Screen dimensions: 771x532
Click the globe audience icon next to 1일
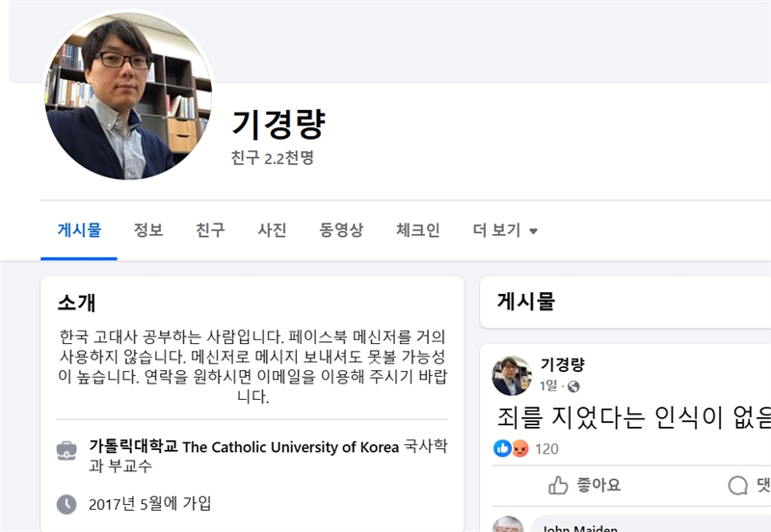click(574, 386)
